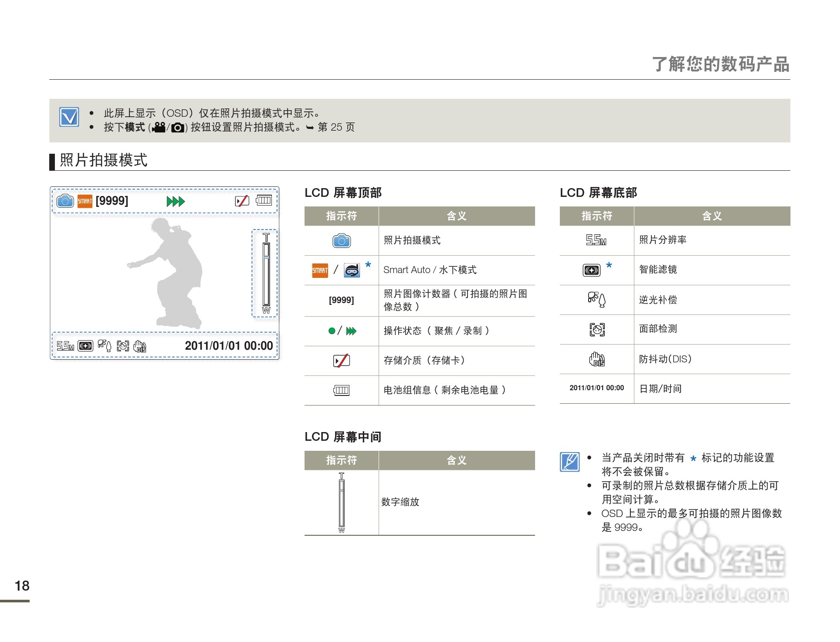Click the blue camera icon on LCD preview
The width and height of the screenshot is (840, 642).
click(x=65, y=201)
